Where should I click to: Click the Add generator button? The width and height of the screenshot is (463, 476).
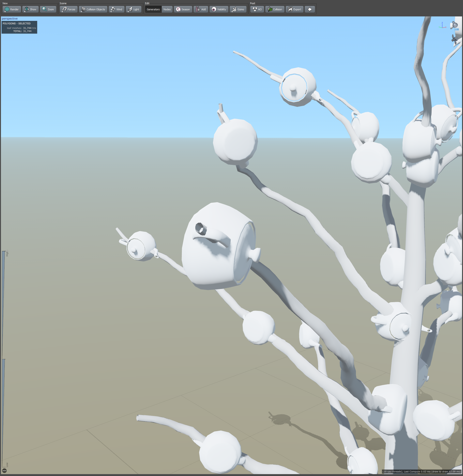click(x=201, y=9)
